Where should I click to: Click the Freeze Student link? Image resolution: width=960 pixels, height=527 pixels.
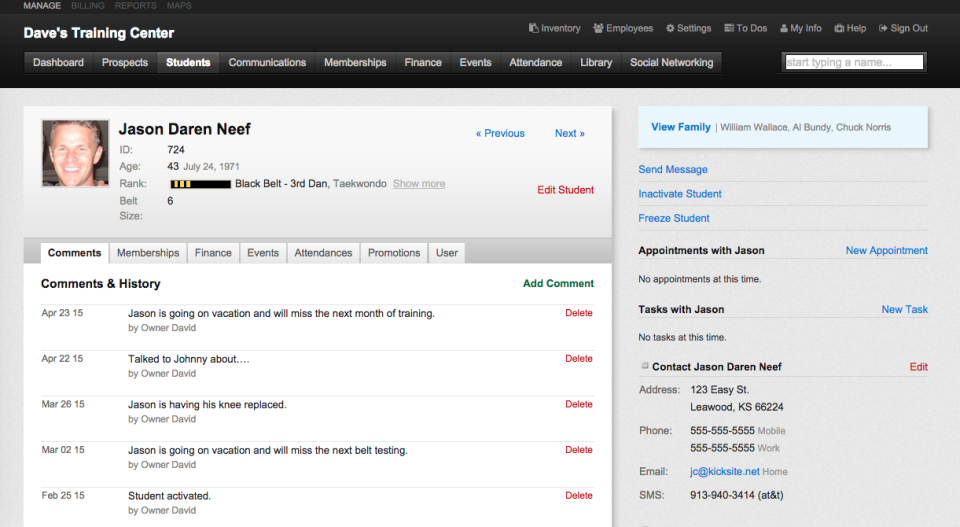click(674, 219)
